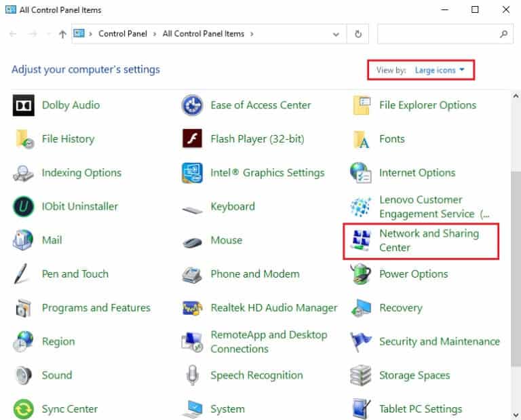Open the Ease of Access Center icon
Screen dimensions: 521x420
tap(193, 105)
